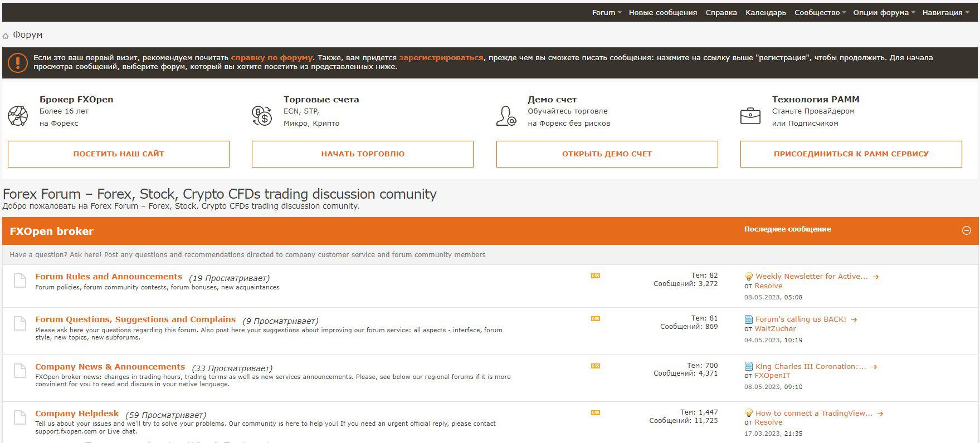Image resolution: width=980 pixels, height=443 pixels.
Task: Open the Forum's calling us BACK! post
Action: 801,319
